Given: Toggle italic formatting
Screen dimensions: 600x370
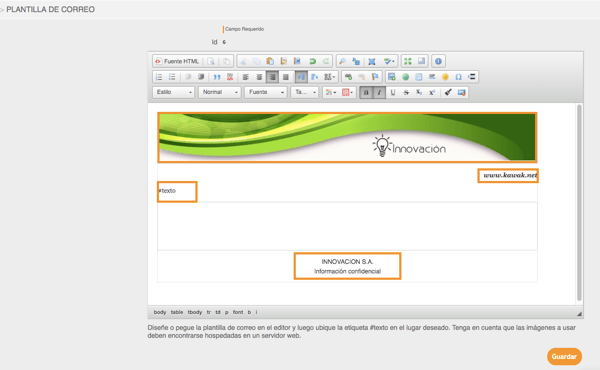Looking at the screenshot, I should click(x=379, y=93).
